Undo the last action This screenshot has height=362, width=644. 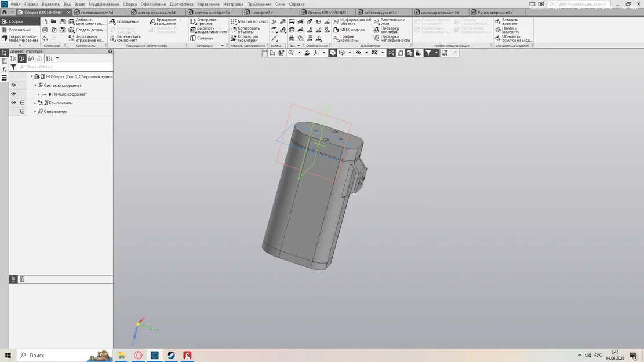point(45,38)
